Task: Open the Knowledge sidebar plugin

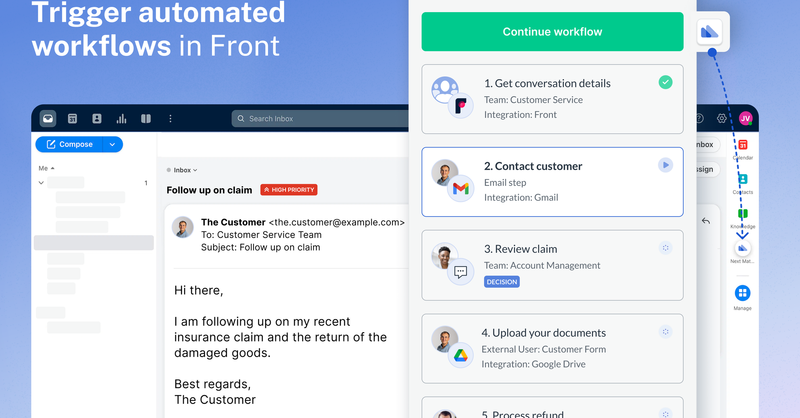Action: coord(742,214)
